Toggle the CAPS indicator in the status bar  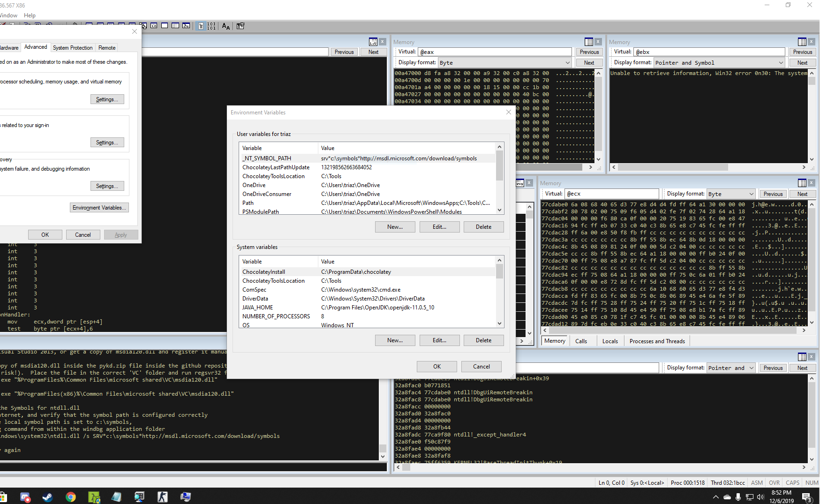pos(792,482)
